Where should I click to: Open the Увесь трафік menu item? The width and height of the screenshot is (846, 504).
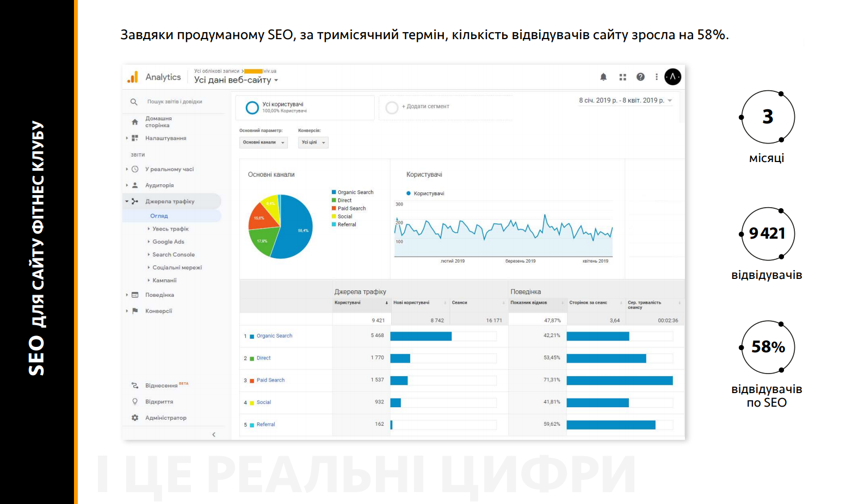point(170,229)
